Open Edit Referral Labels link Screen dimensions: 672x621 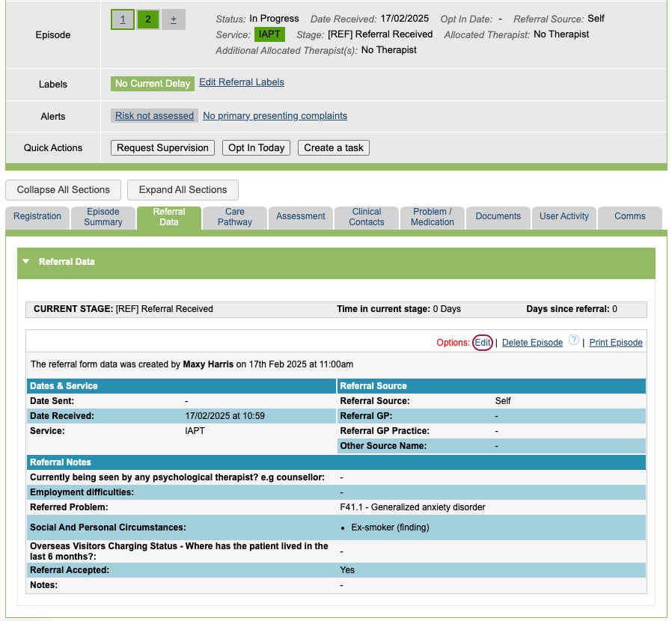point(241,82)
